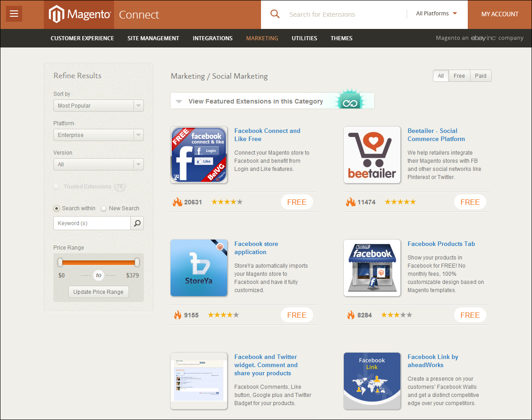This screenshot has width=532, height=420.
Task: Open the Customer Experience menu
Action: point(82,38)
